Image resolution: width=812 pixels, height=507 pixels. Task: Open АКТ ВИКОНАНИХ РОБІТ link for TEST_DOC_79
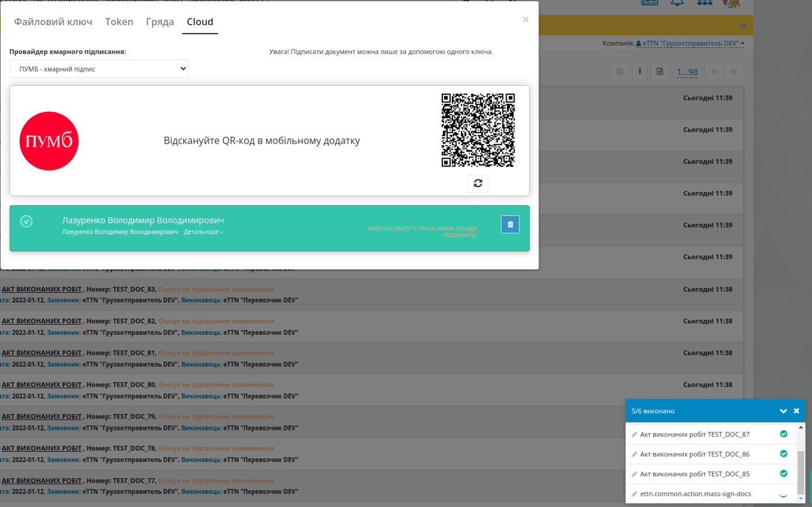pos(41,417)
